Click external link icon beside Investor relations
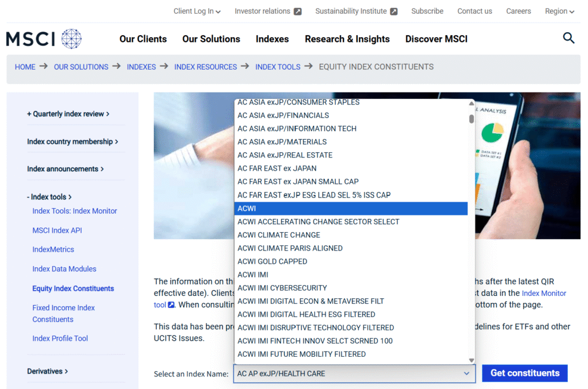The image size is (588, 389). coord(298,11)
